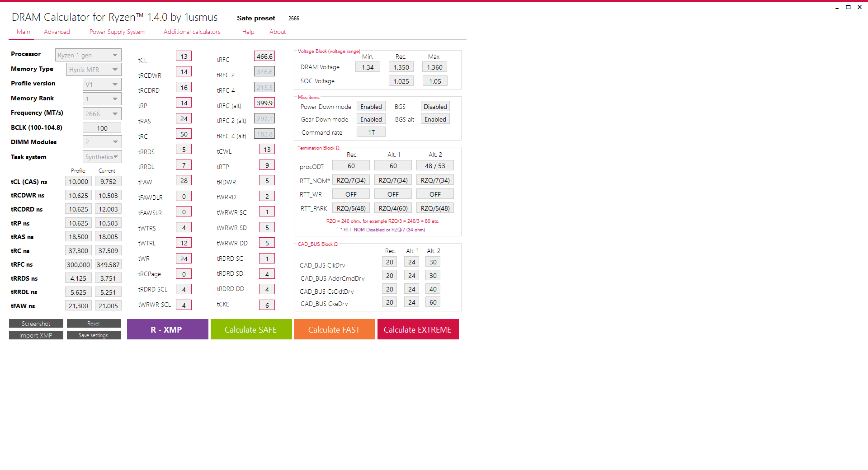Open the Memory Type dropdown
The image size is (868, 470).
(94, 70)
